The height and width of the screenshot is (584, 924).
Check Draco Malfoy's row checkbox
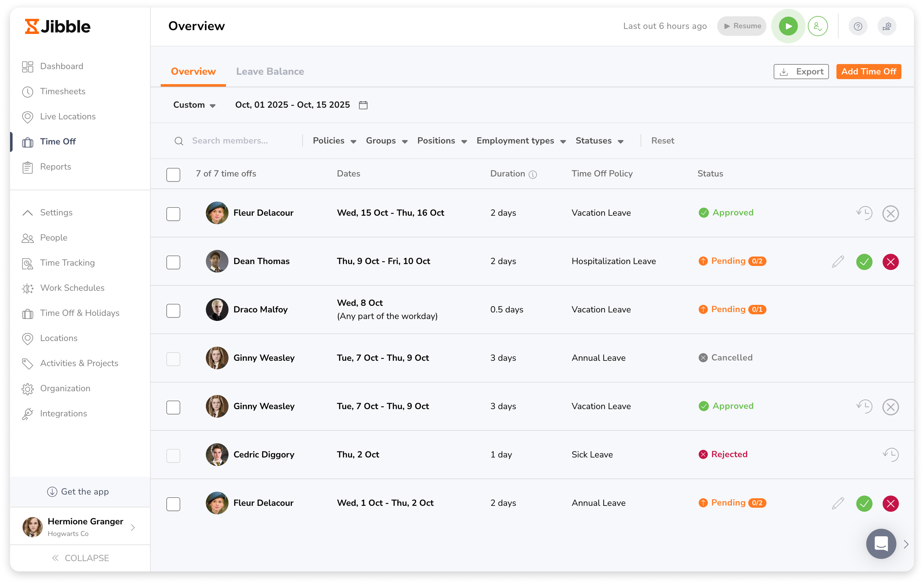pos(174,311)
